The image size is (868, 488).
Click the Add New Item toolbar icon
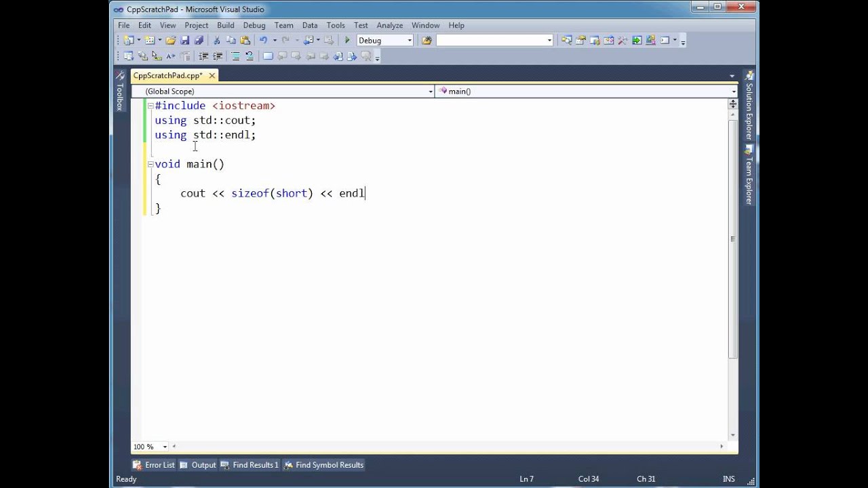(x=150, y=41)
